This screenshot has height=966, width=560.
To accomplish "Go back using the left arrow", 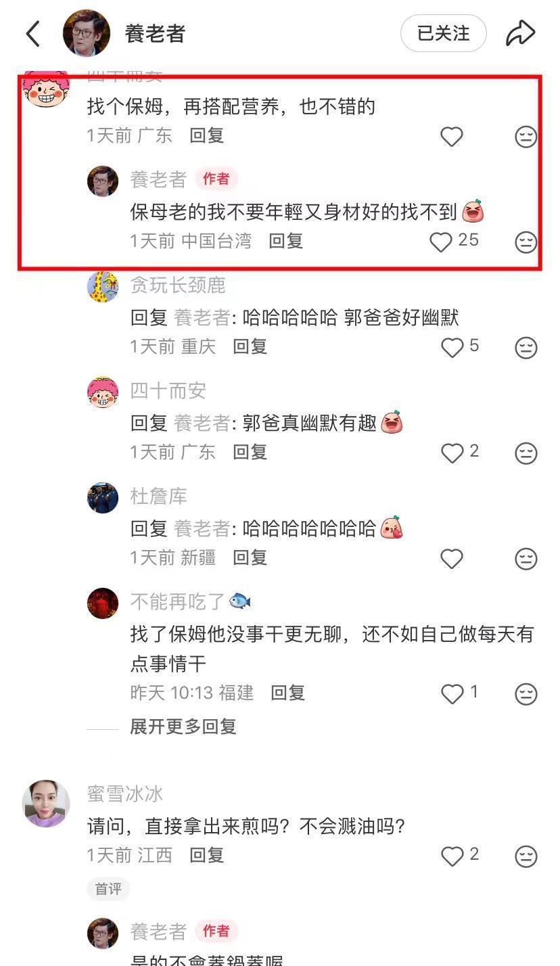I will pos(32,33).
